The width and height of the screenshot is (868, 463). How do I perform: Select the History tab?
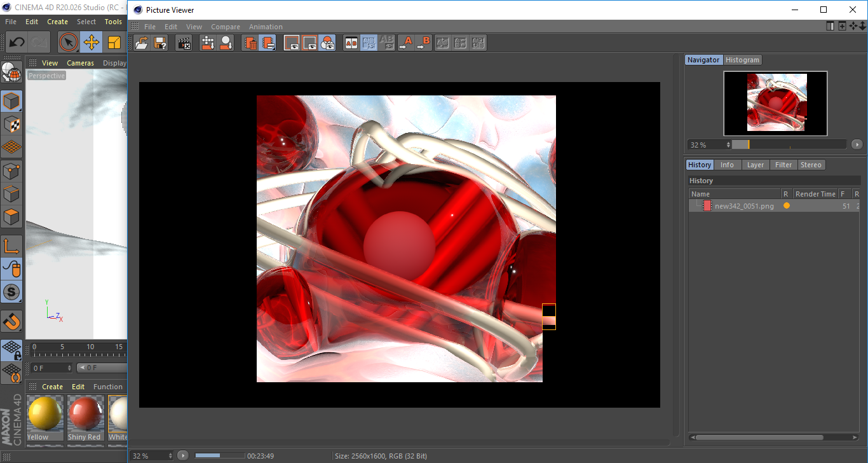(x=700, y=165)
